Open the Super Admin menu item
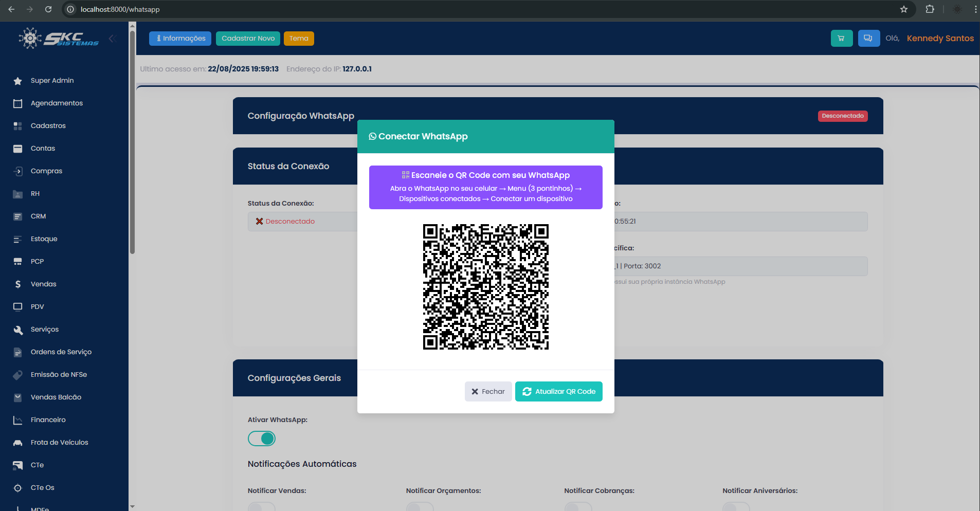 tap(52, 81)
